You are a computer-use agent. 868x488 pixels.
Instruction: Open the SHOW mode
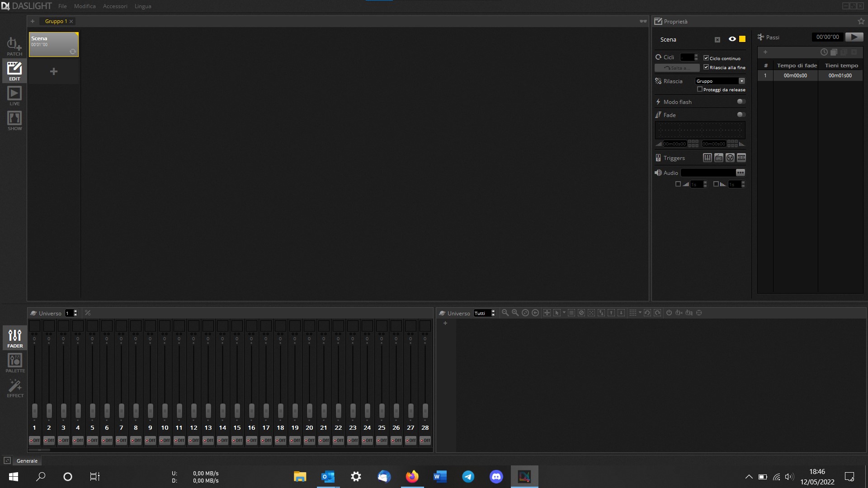pos(14,121)
